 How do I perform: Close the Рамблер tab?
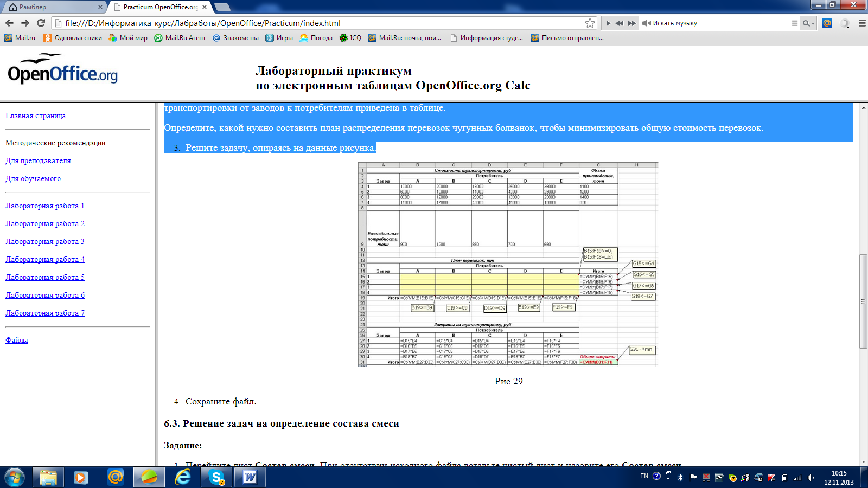click(x=100, y=7)
